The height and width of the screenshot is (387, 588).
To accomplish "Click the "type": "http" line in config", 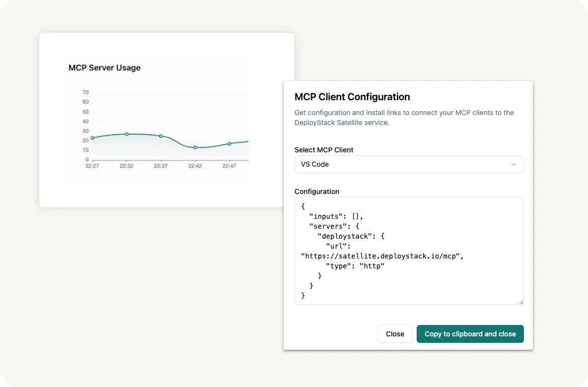I will click(x=355, y=266).
